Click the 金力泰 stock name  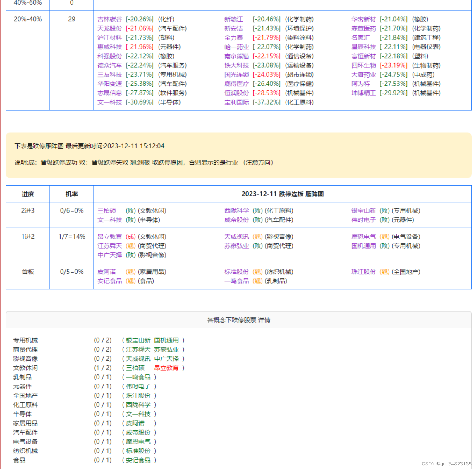coord(233,38)
